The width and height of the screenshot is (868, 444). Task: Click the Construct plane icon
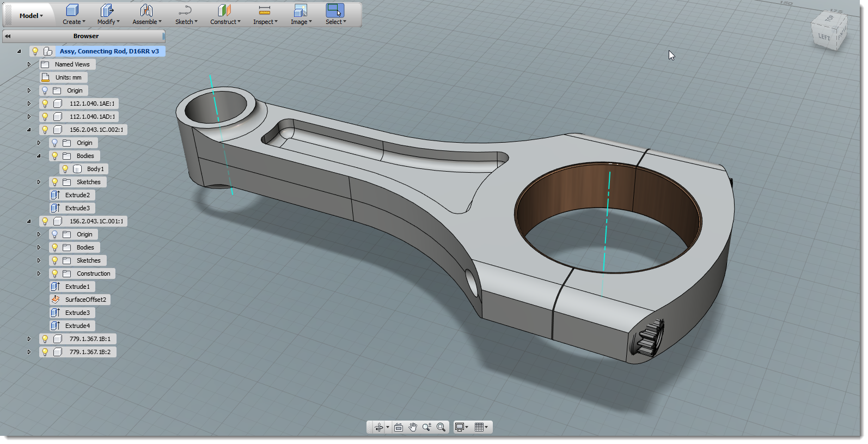[224, 10]
